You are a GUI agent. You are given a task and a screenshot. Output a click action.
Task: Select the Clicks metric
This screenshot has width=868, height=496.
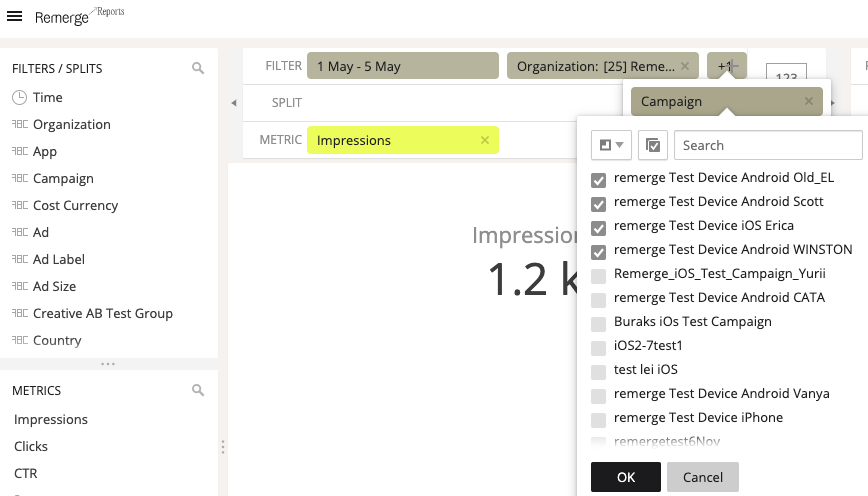tap(31, 447)
